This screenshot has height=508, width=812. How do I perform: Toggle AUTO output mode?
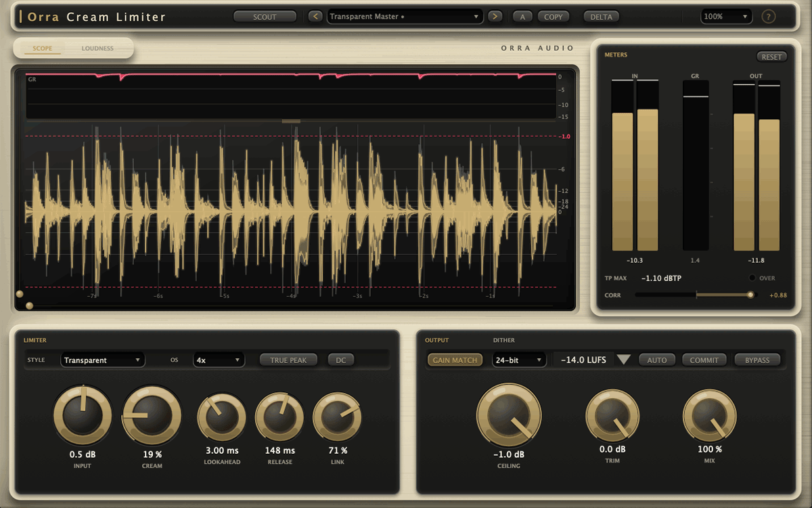pos(657,360)
